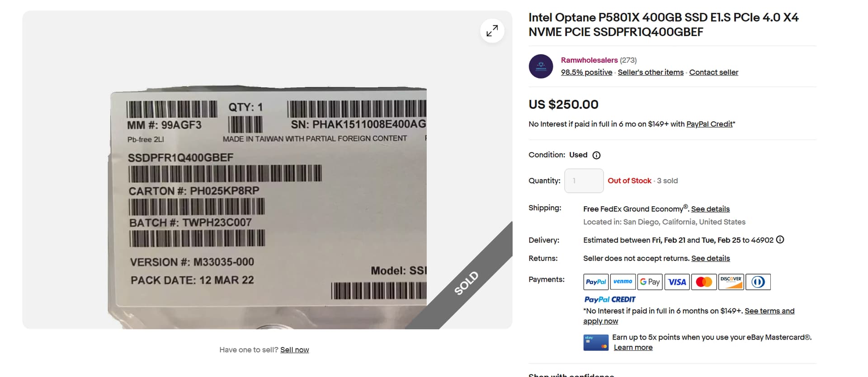This screenshot has width=868, height=377.
Task: Follow the Sell now link
Action: (294, 350)
